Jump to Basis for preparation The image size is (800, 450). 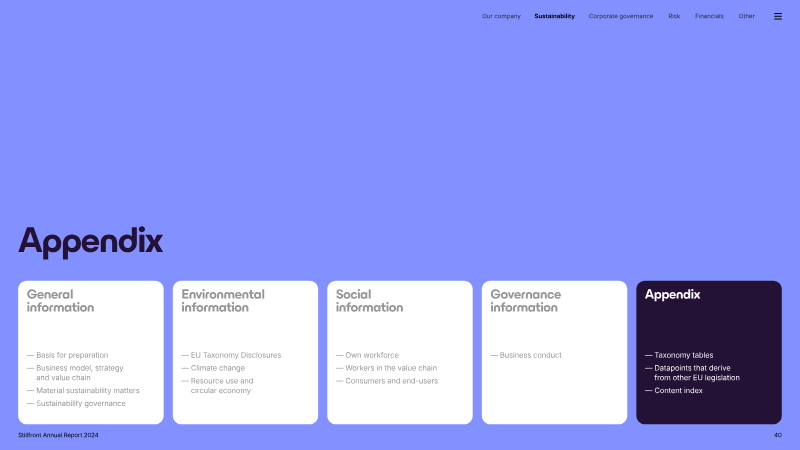tap(72, 355)
